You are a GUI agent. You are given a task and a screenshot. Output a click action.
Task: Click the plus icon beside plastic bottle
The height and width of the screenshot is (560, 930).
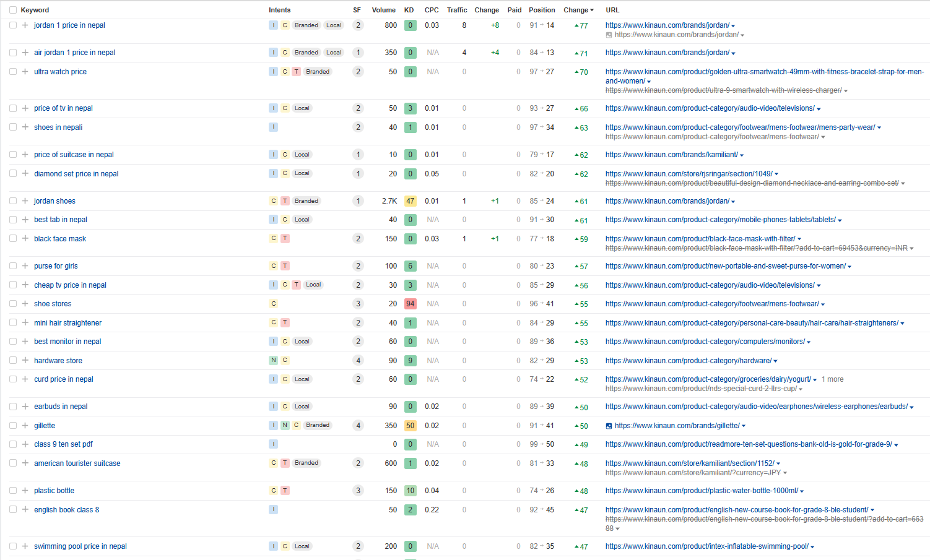[x=25, y=491]
